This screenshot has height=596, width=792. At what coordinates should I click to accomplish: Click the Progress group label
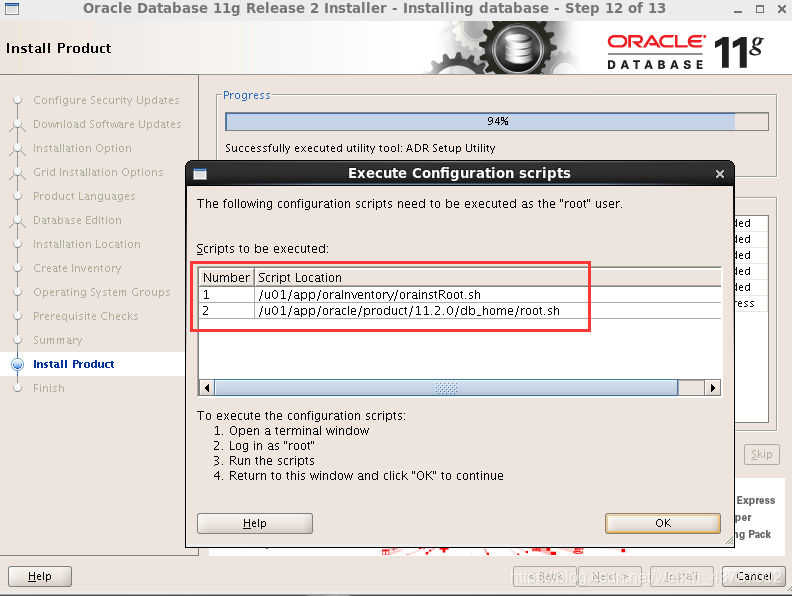click(x=246, y=95)
